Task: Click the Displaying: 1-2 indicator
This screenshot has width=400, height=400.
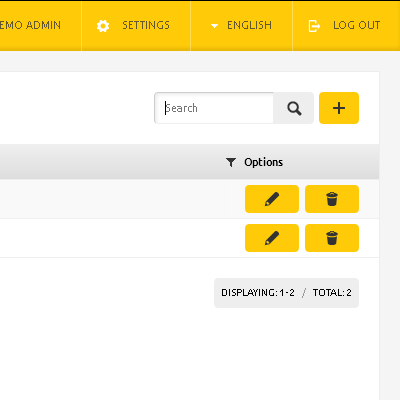Action: [258, 293]
